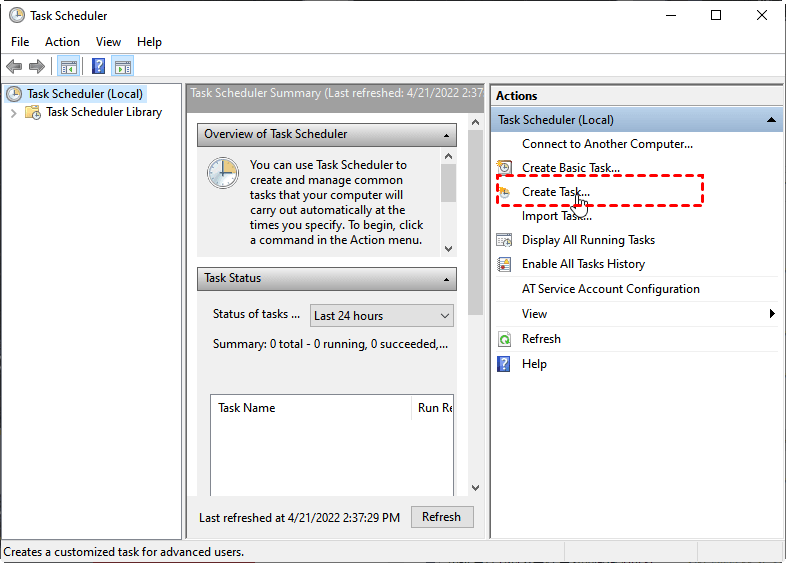Click the summary pane scrollbar up arrow
This screenshot has width=786, height=563.
476,122
